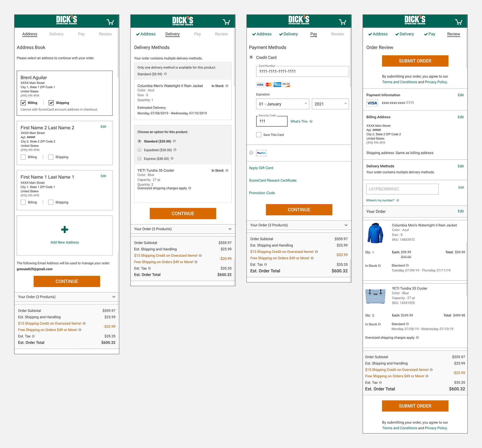Click the Mastercard logo under Card Number
Viewport: 482px width, 448px height.
[x=269, y=85]
